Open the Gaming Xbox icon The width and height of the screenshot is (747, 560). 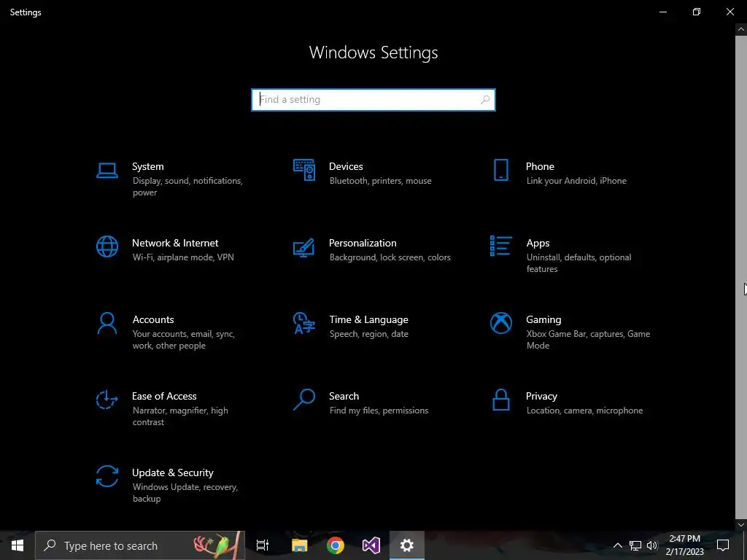tap(500, 323)
